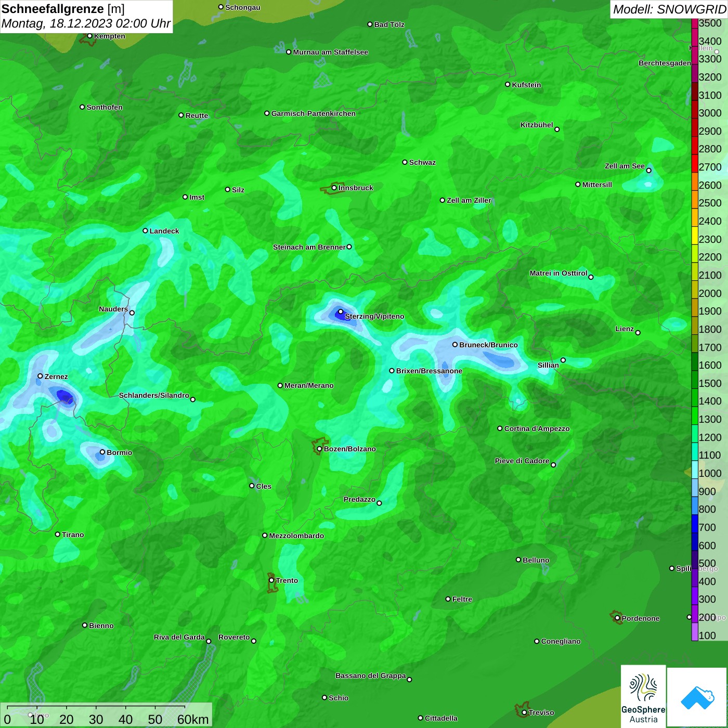Click the 'Mittersill' label
Screen dimensions: 728x728
pos(597,185)
